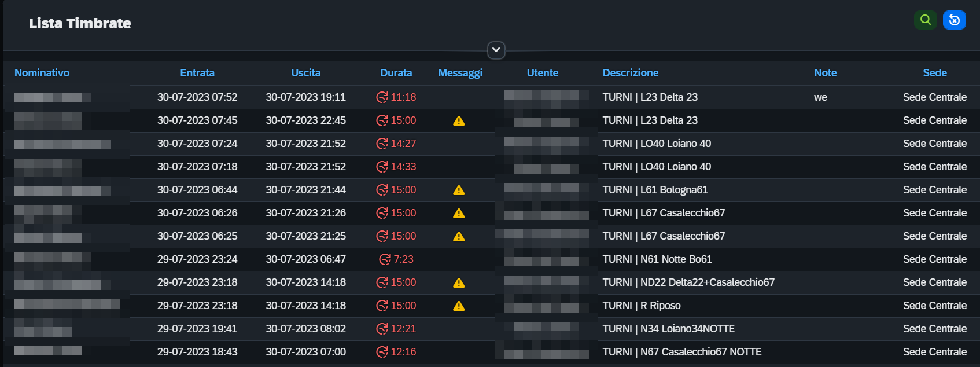This screenshot has height=367, width=980.
Task: Click duration clock icon next to 12:21
Action: pyautogui.click(x=382, y=329)
